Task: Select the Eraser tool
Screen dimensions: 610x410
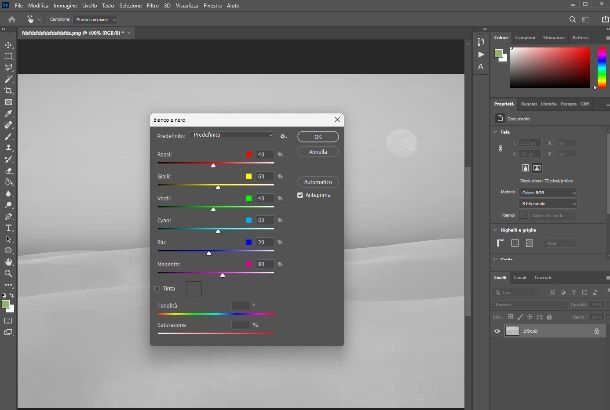Action: point(8,171)
